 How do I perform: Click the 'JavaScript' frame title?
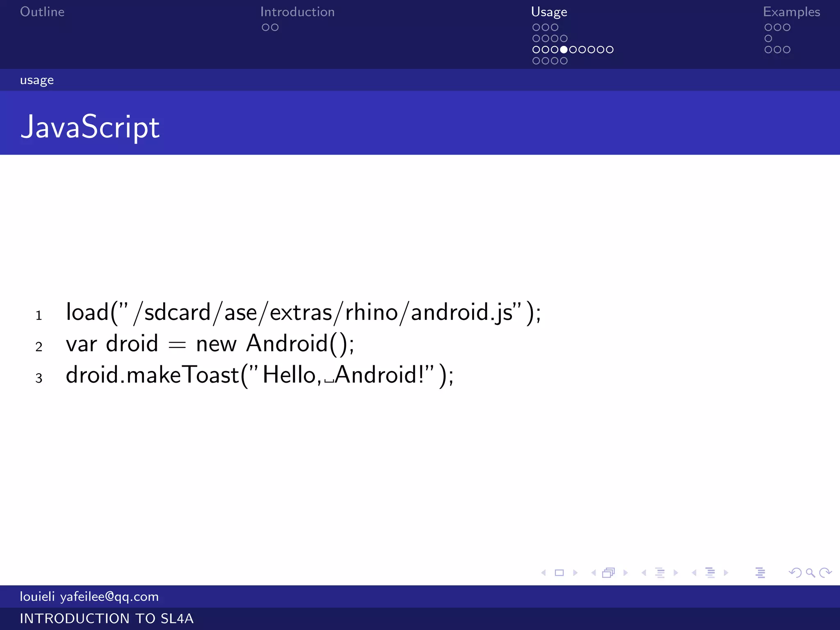point(90,127)
